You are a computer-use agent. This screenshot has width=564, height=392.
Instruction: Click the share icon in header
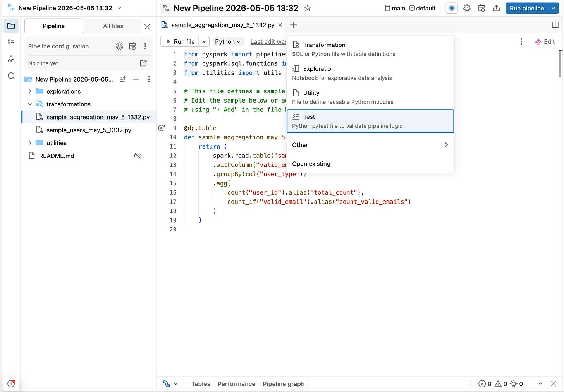[x=497, y=8]
